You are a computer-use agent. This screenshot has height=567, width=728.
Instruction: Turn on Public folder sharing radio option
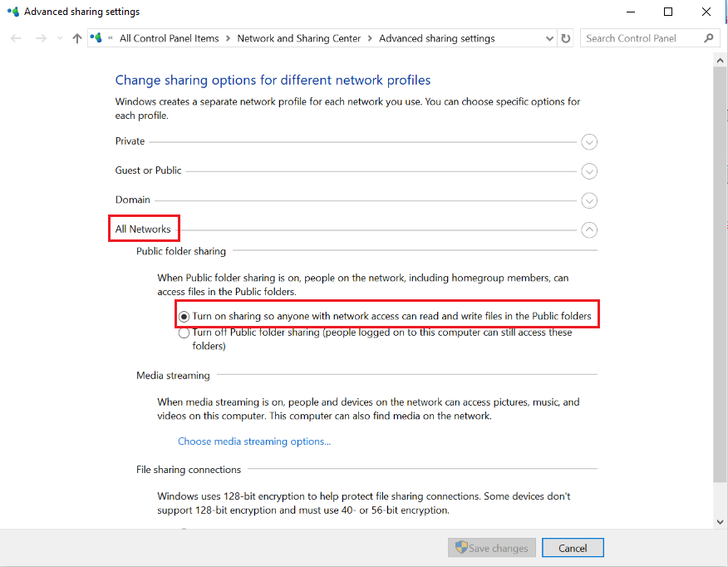click(184, 317)
